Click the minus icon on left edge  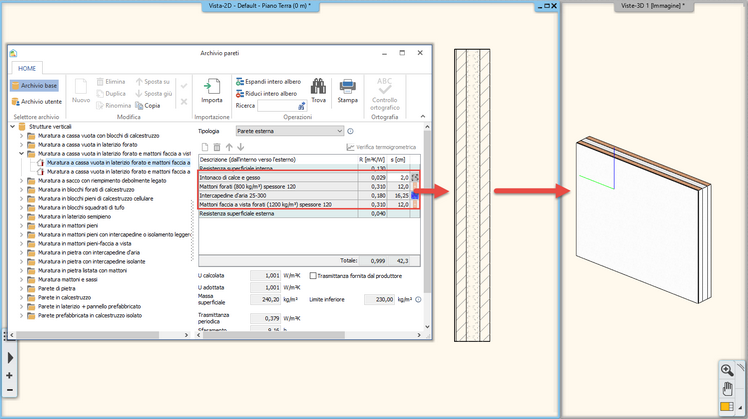10,390
